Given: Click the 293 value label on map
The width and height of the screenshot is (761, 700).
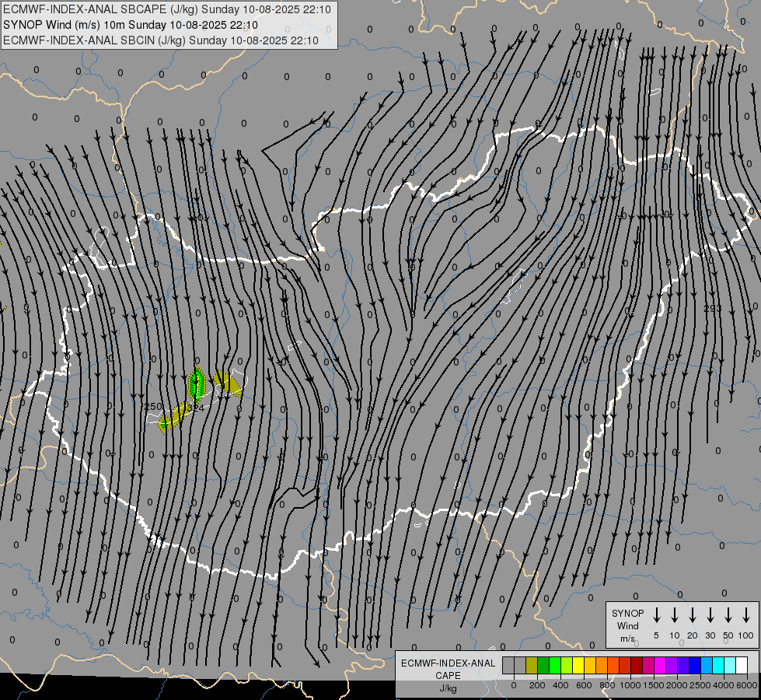Looking at the screenshot, I should pos(713,309).
